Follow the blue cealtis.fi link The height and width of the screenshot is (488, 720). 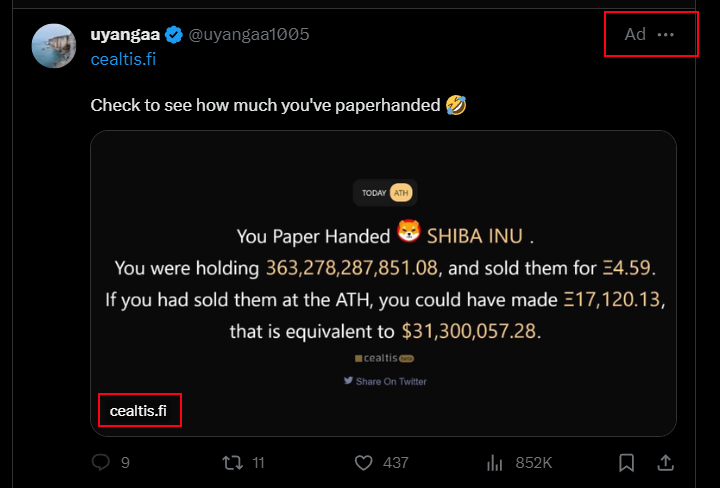click(123, 59)
